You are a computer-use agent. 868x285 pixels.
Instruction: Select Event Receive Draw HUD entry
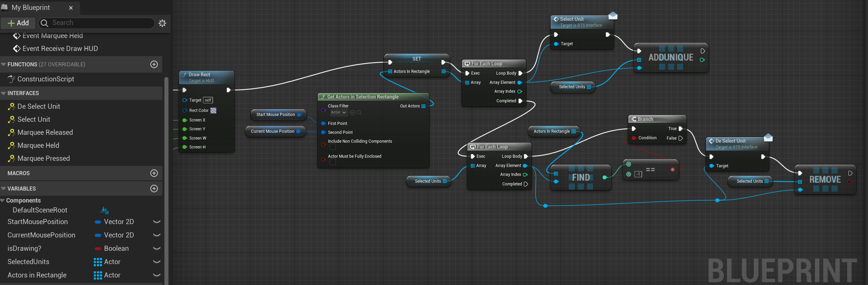coord(60,49)
